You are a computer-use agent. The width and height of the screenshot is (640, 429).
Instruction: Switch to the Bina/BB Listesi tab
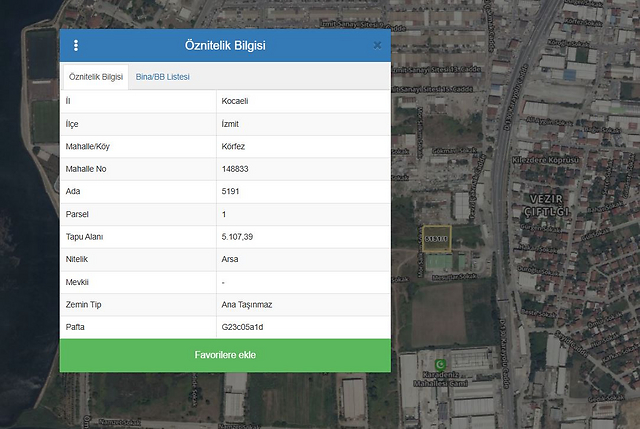coord(162,77)
